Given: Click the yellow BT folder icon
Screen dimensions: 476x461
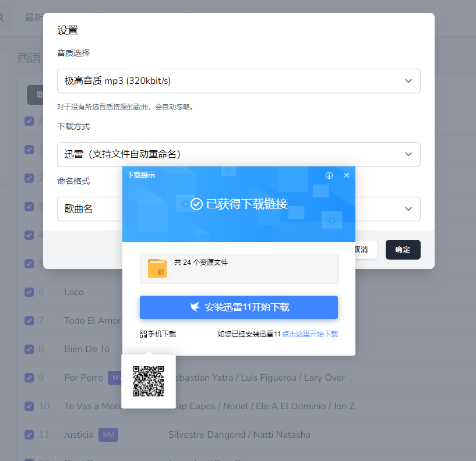Looking at the screenshot, I should click(157, 268).
